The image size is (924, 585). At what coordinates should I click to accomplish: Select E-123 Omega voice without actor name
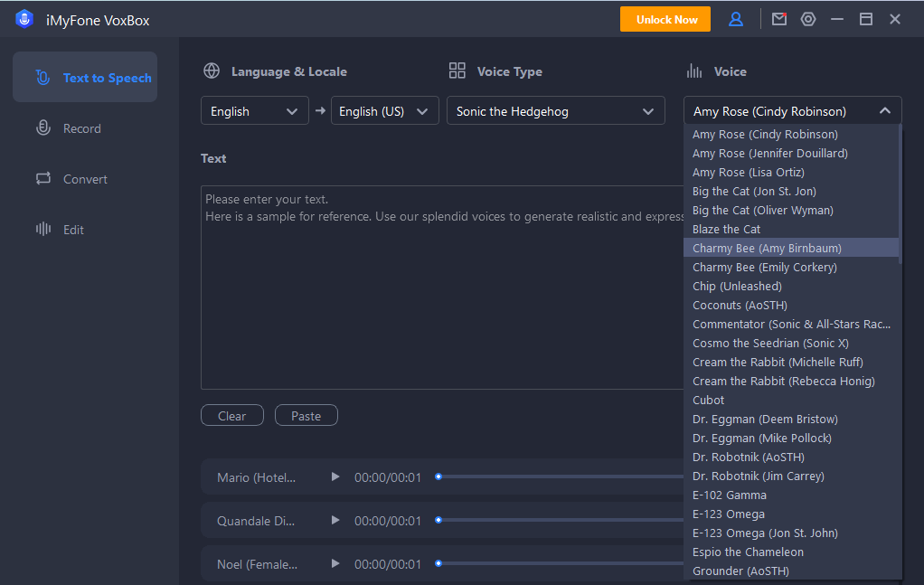(x=791, y=514)
